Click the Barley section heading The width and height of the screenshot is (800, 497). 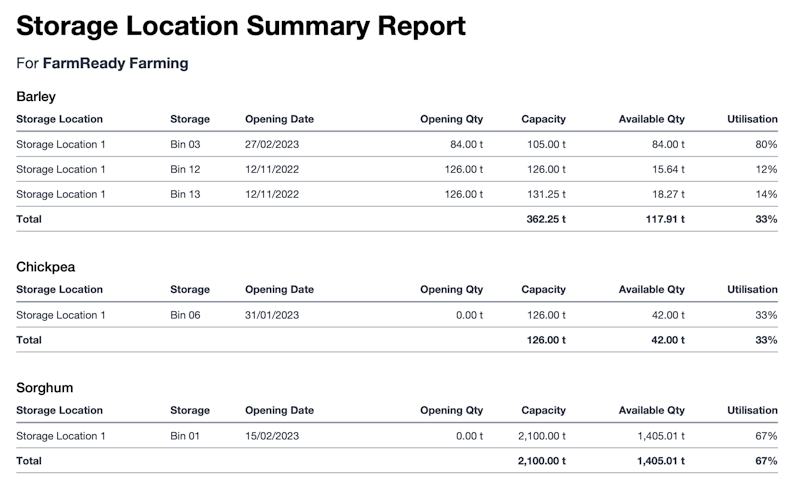click(x=36, y=97)
